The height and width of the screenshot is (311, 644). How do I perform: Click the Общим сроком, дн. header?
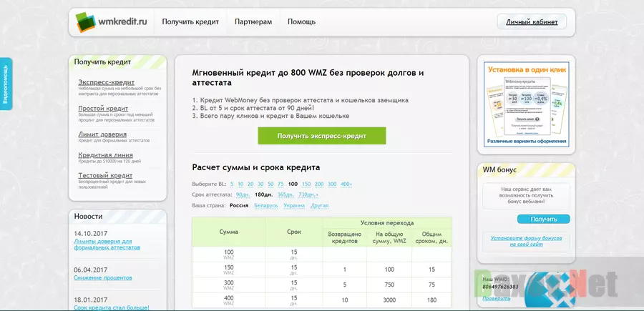(x=431, y=237)
